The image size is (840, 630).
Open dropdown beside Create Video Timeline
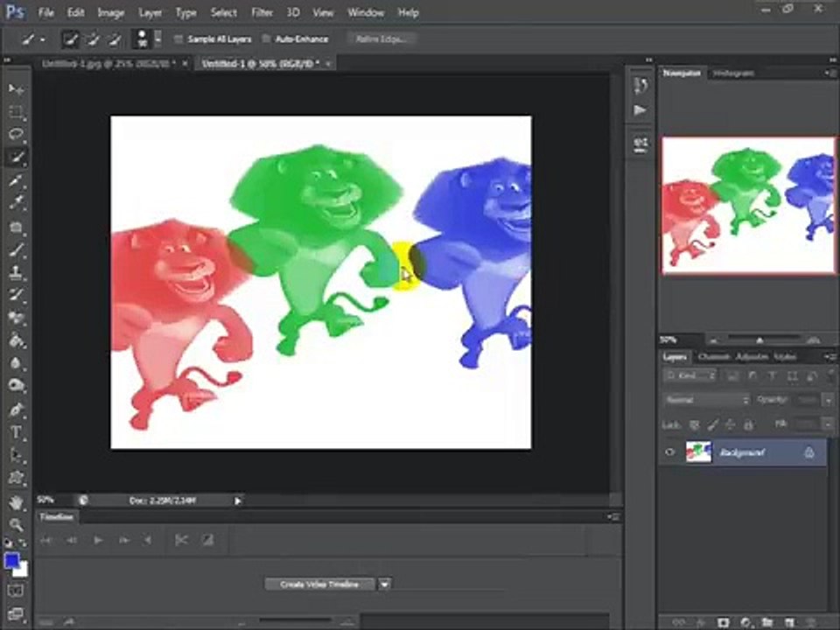click(385, 584)
